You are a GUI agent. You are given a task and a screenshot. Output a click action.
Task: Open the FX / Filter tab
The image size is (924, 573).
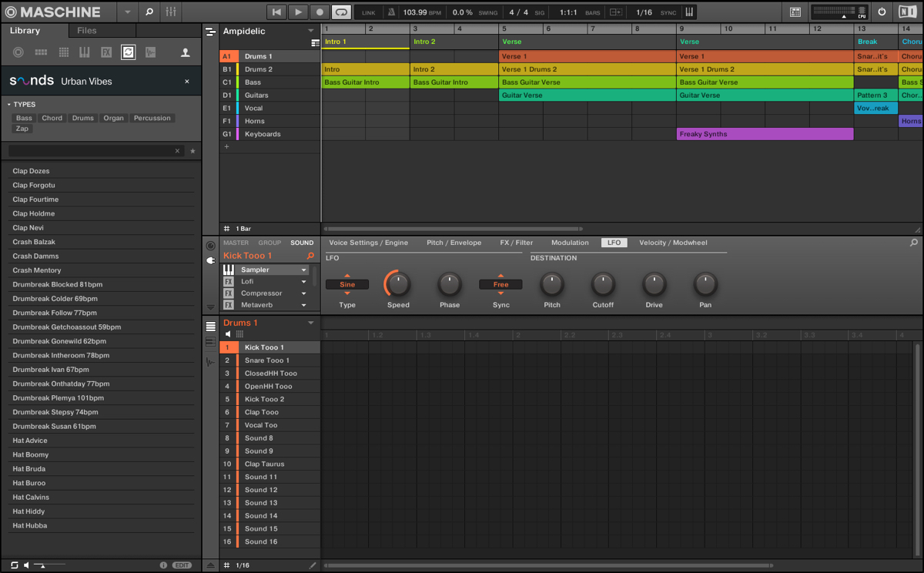pos(516,243)
